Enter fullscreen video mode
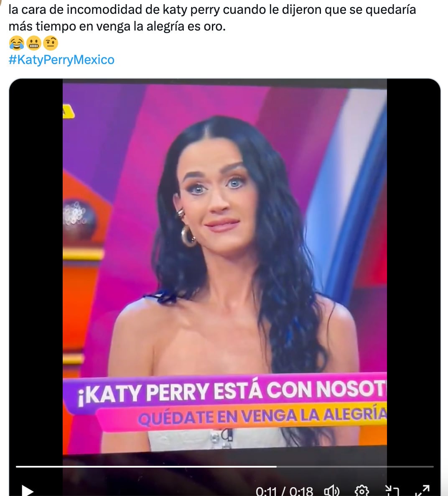448x496 pixels. tap(422, 491)
